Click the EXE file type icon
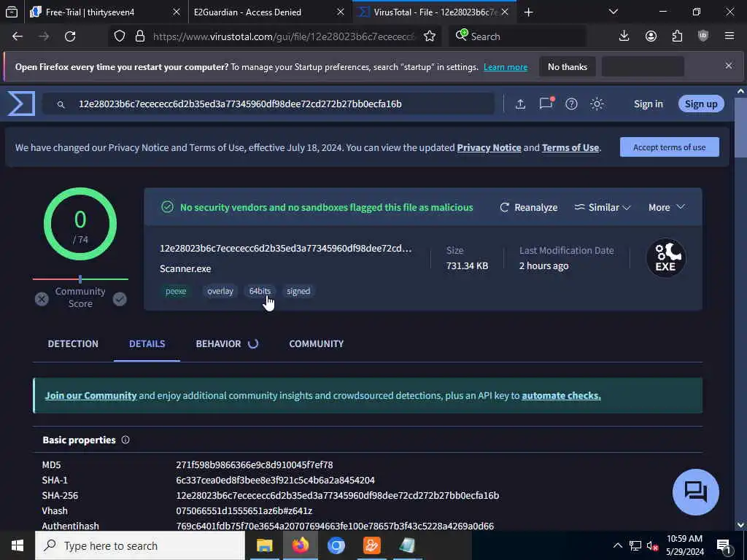747x560 pixels. pyautogui.click(x=666, y=258)
